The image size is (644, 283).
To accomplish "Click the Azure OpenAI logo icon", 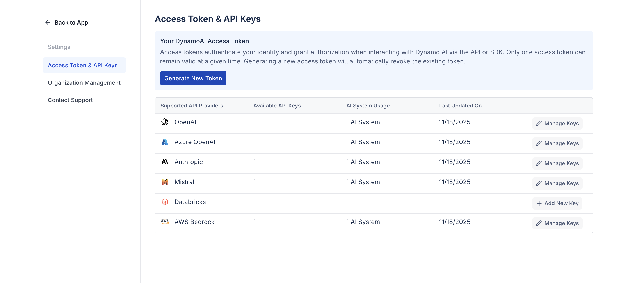I will tap(165, 142).
